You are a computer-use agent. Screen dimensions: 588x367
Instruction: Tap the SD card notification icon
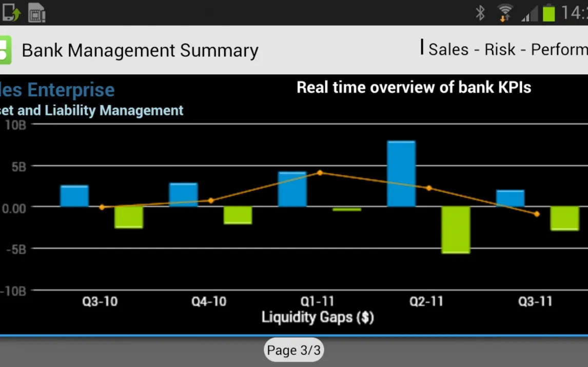[x=37, y=13]
